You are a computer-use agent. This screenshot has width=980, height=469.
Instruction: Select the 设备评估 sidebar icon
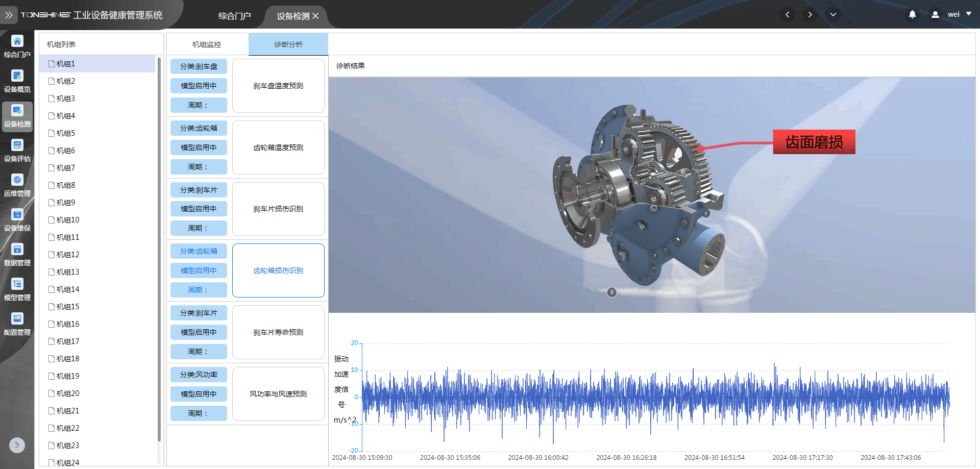pos(17,146)
